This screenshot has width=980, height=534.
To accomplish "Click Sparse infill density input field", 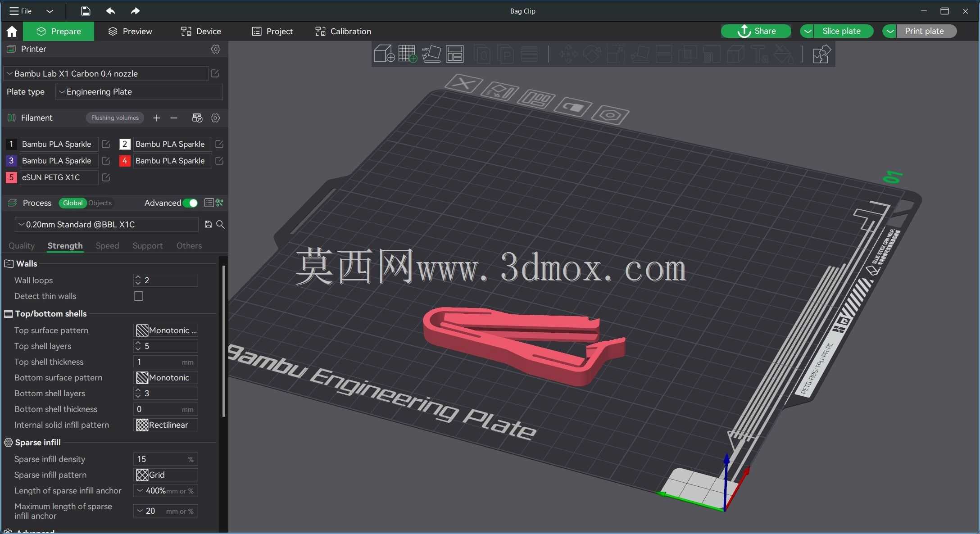I will pyautogui.click(x=166, y=459).
